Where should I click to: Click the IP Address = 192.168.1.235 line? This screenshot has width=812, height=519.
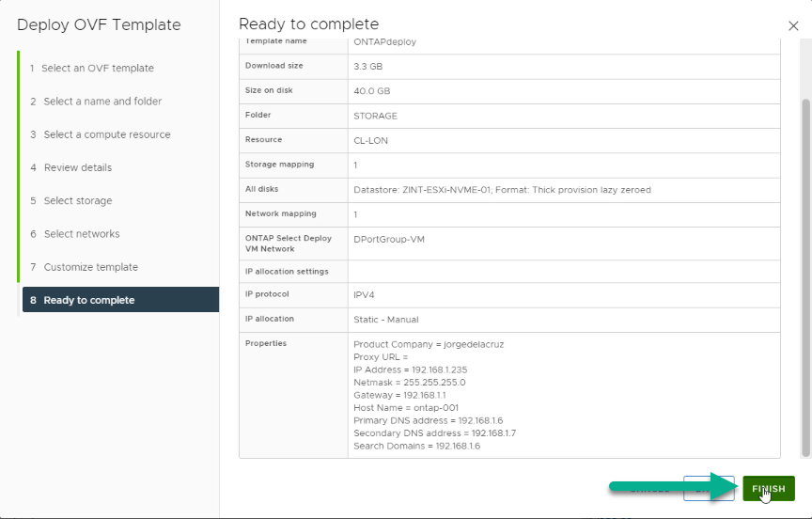coord(410,370)
